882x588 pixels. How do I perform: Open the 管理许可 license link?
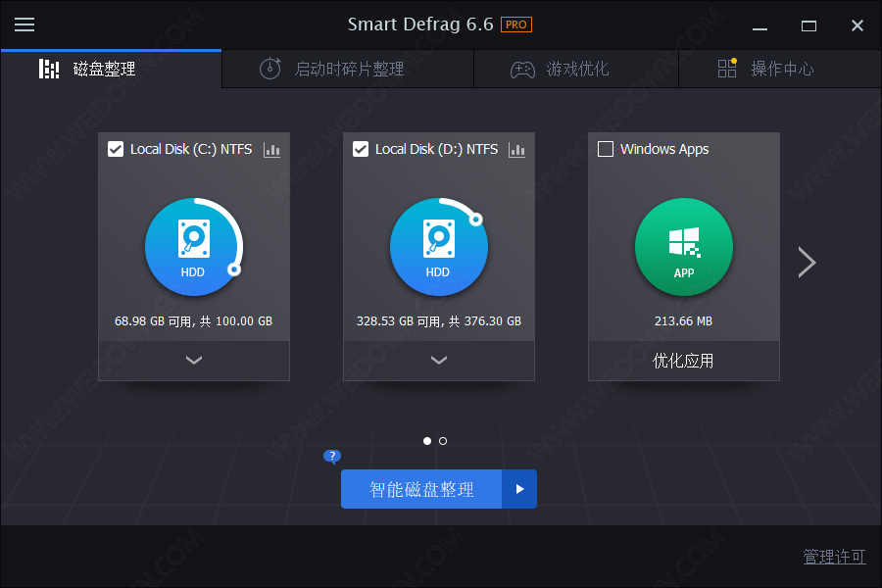[x=834, y=557]
